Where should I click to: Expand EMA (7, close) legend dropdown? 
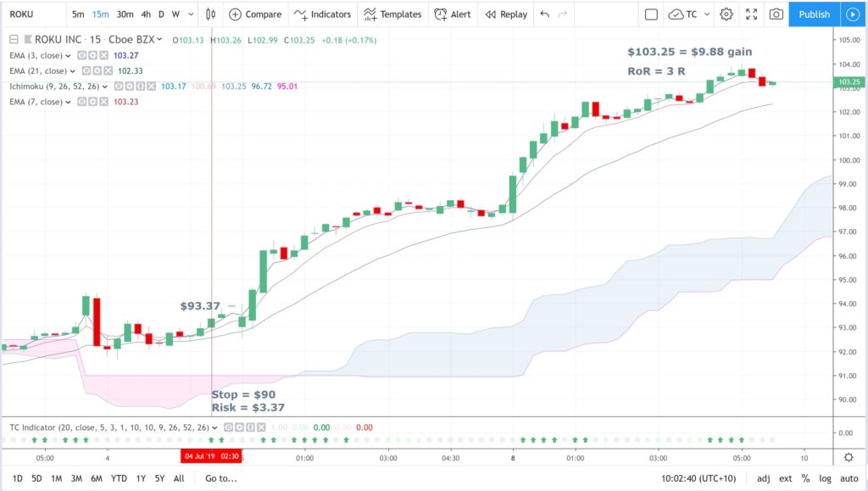tap(68, 103)
